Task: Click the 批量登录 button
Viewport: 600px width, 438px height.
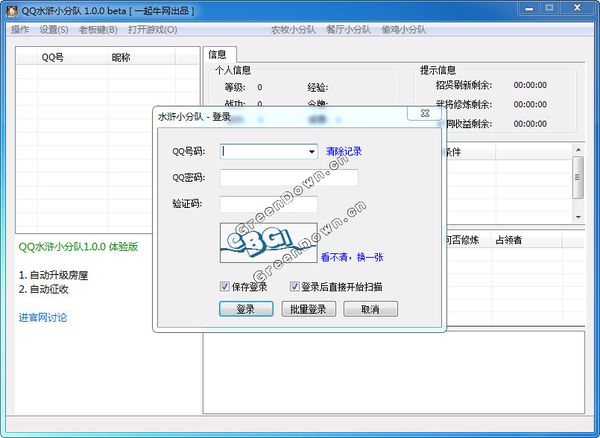Action: pyautogui.click(x=308, y=309)
